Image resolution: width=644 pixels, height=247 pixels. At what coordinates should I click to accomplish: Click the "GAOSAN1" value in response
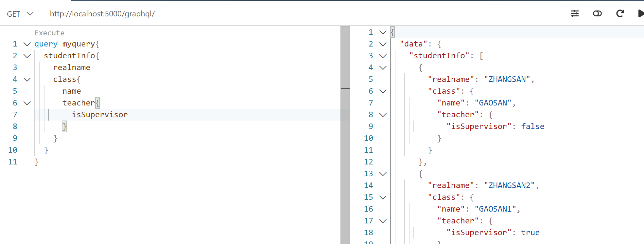tap(495, 209)
